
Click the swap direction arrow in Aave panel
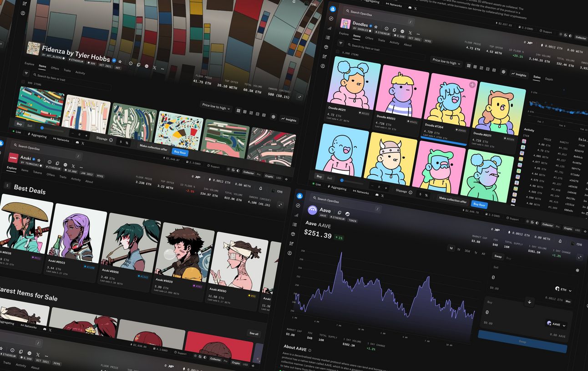point(529,301)
